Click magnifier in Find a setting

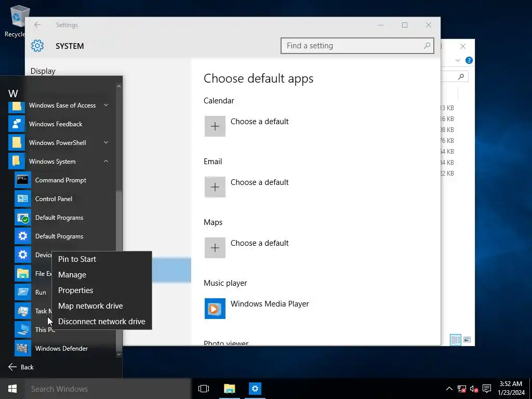[427, 46]
